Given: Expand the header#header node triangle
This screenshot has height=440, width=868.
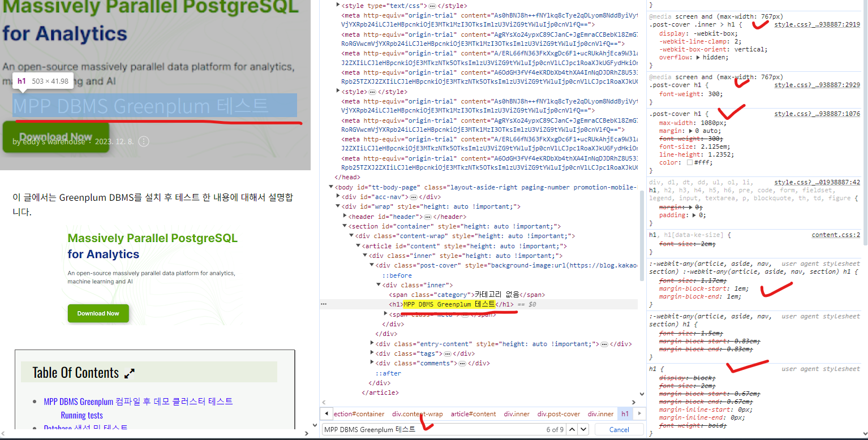Looking at the screenshot, I should (x=345, y=217).
